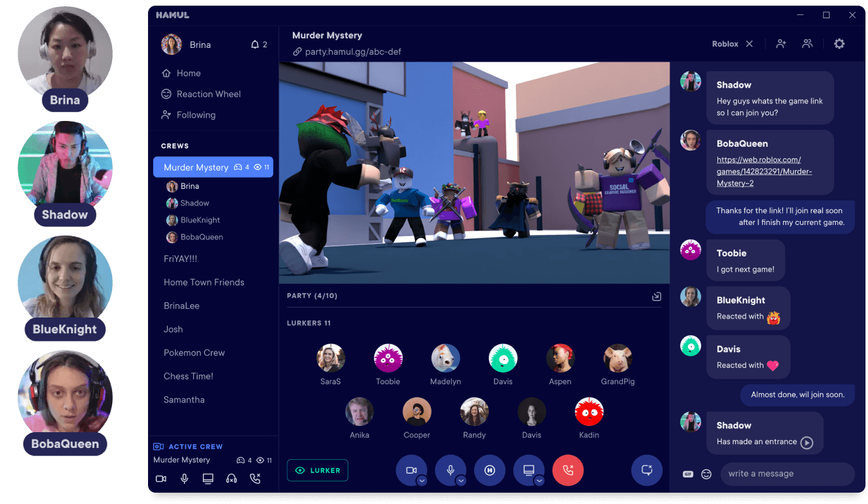The height and width of the screenshot is (504, 868).
Task: Expand the camera options dropdown arrow
Action: click(422, 481)
